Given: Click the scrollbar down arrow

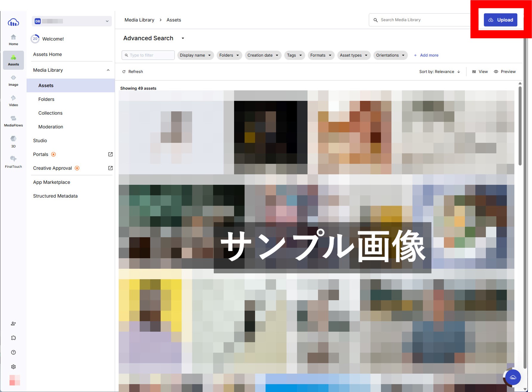Looking at the screenshot, I should click(x=525, y=389).
